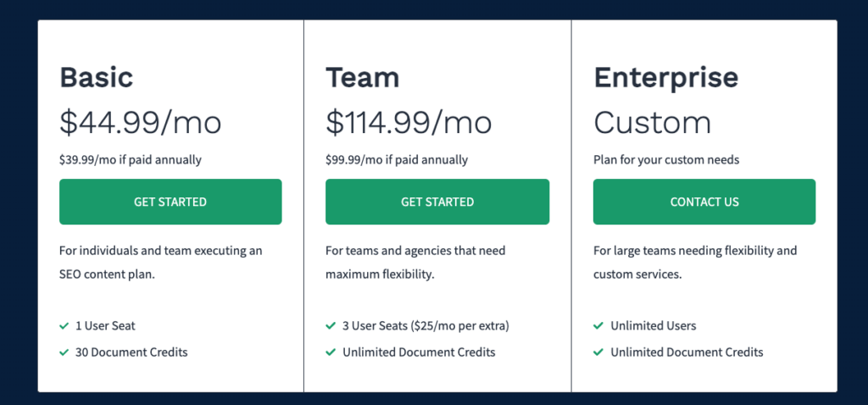868x405 pixels.
Task: Click the $39.99/mo if paid annually text
Action: (x=131, y=160)
